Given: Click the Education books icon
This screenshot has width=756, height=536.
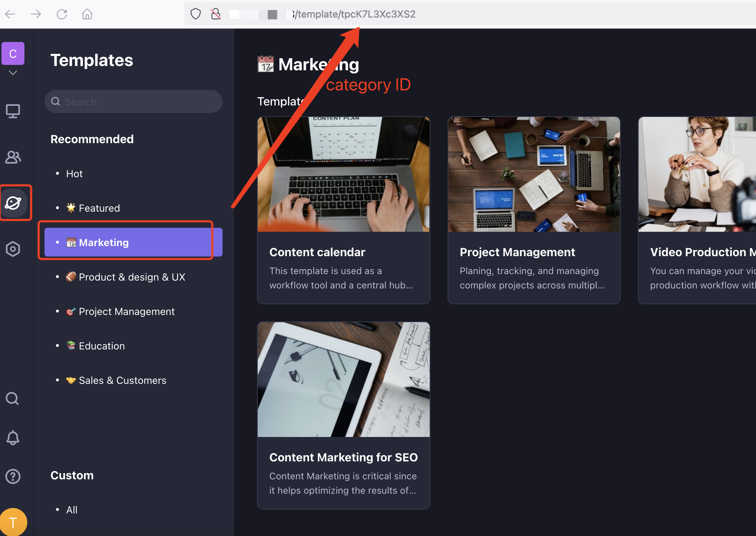Looking at the screenshot, I should (71, 345).
